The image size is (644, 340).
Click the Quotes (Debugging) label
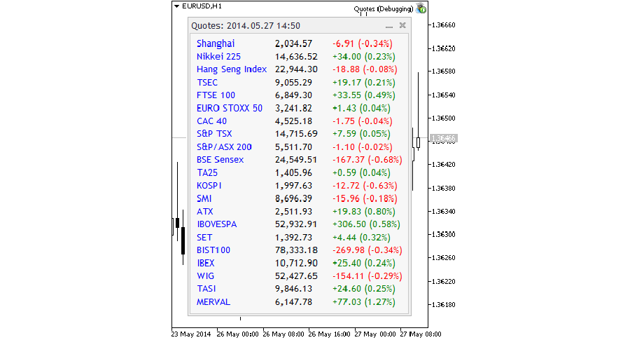(384, 8)
